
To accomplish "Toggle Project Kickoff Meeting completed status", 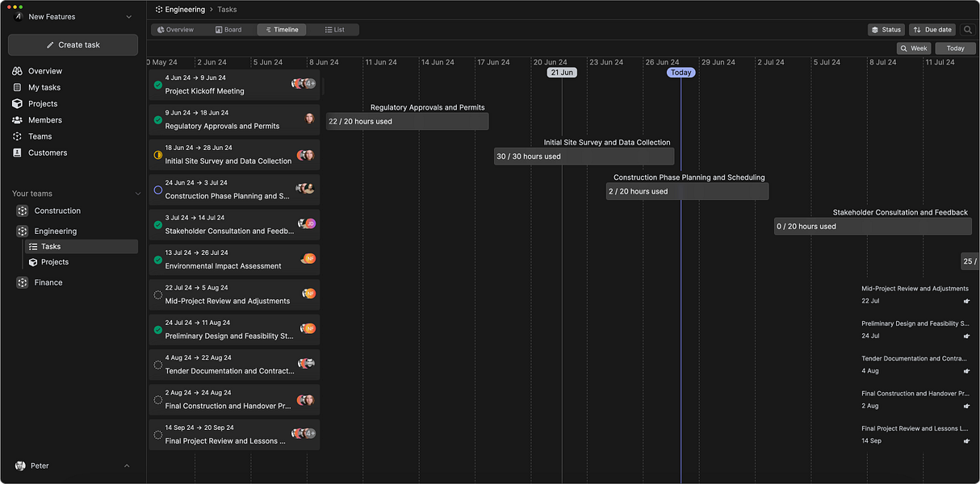I will coord(158,85).
